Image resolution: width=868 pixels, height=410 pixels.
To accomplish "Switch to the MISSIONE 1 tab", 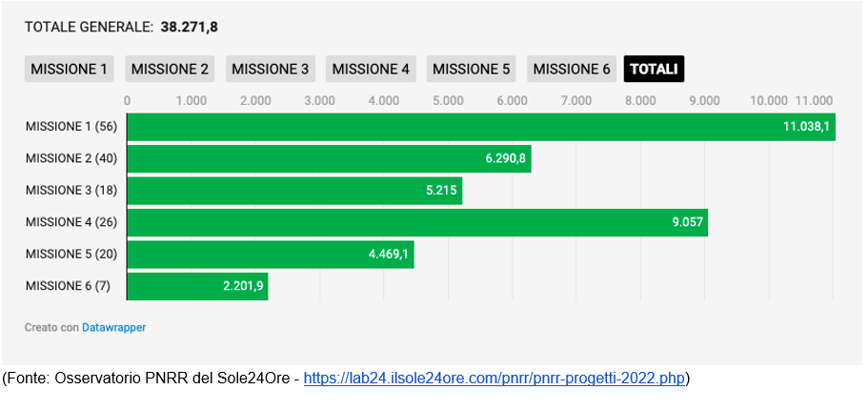I will [x=69, y=69].
